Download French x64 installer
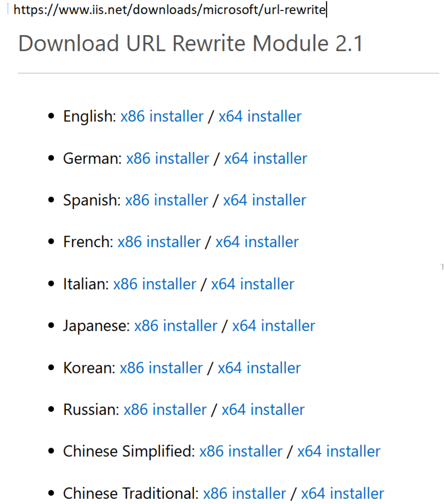The image size is (444, 504). [x=257, y=242]
